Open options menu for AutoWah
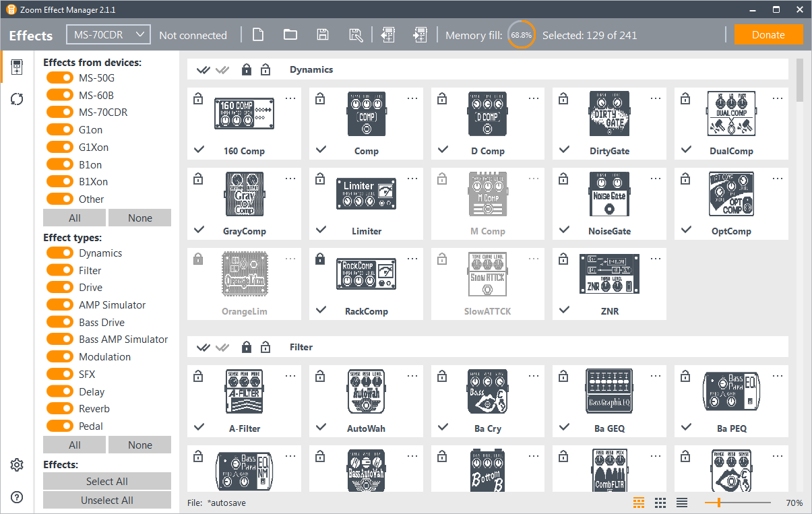This screenshot has width=812, height=514. [x=412, y=376]
